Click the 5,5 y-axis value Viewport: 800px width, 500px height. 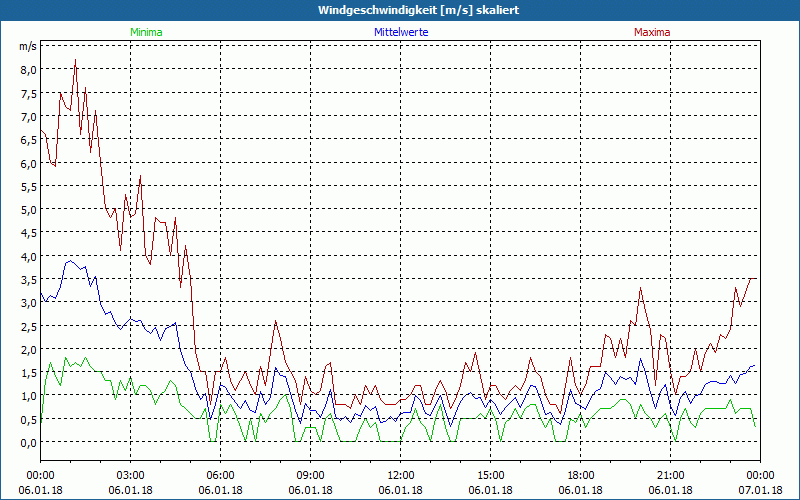pyautogui.click(x=28, y=187)
